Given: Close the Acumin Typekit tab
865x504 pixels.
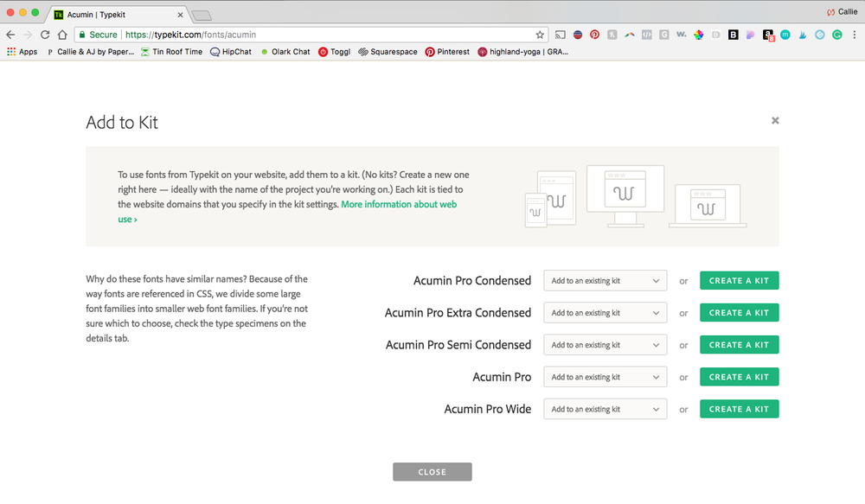Looking at the screenshot, I should (x=180, y=15).
